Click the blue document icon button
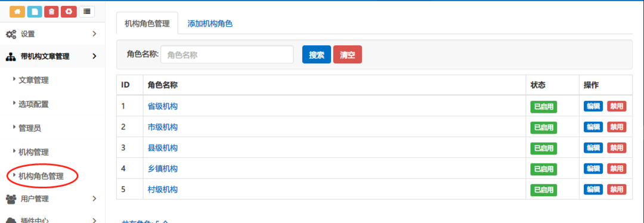644x223 pixels. 35,12
